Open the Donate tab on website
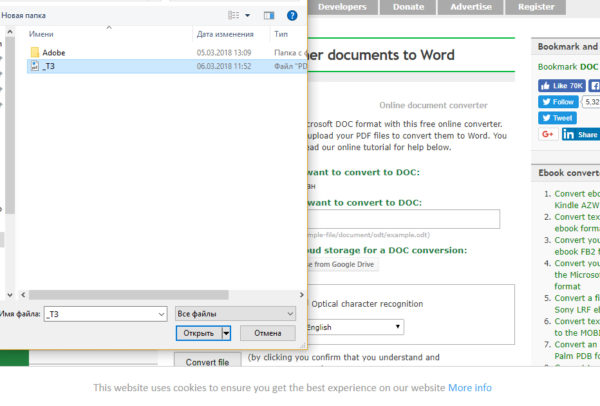600x406 pixels. coord(408,7)
